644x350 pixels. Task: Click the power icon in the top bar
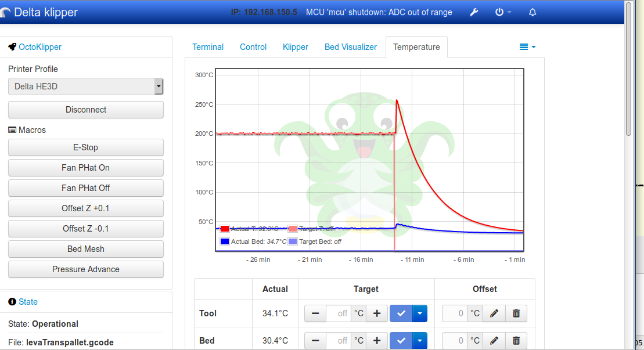point(498,12)
